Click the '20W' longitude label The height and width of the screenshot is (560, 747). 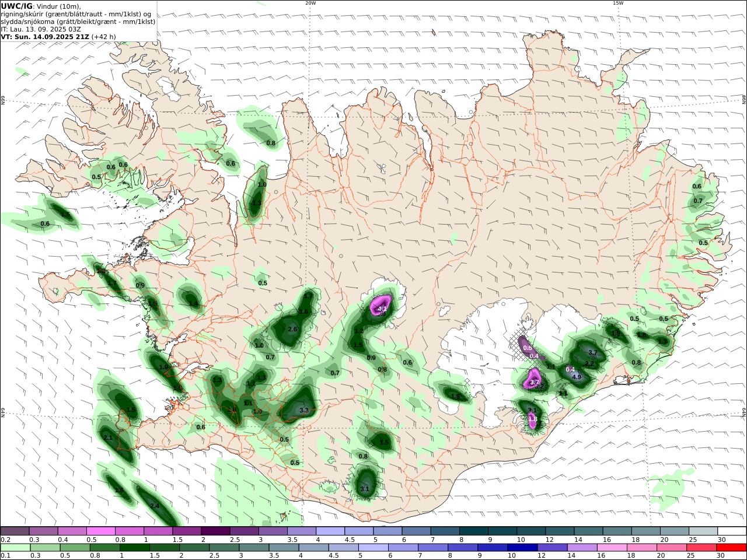[x=310, y=3]
